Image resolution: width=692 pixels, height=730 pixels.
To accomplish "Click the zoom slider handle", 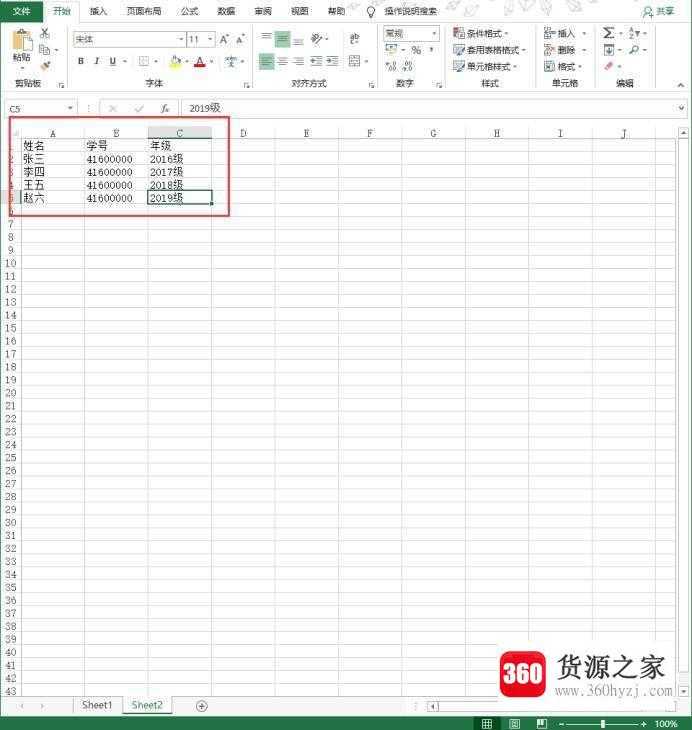I will 603,723.
